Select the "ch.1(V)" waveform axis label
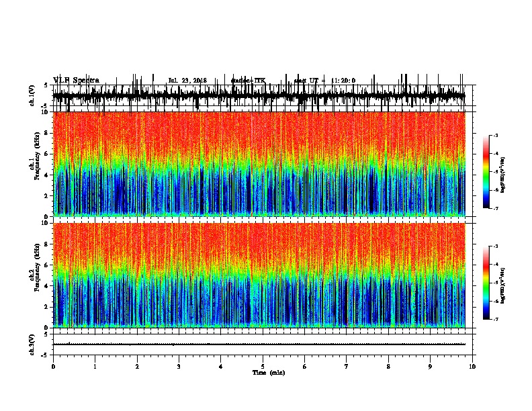Image resolution: width=532 pixels, height=411 pixels. 32,95
